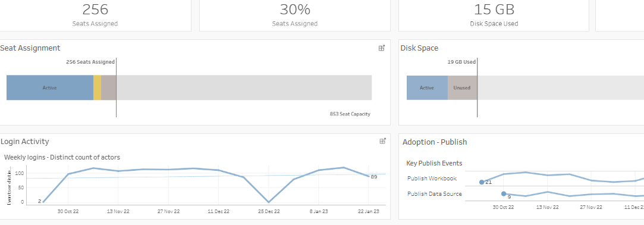The width and height of the screenshot is (644, 225).
Task: Click the Seat Assignment go-to-sheet icon
Action: point(382,48)
